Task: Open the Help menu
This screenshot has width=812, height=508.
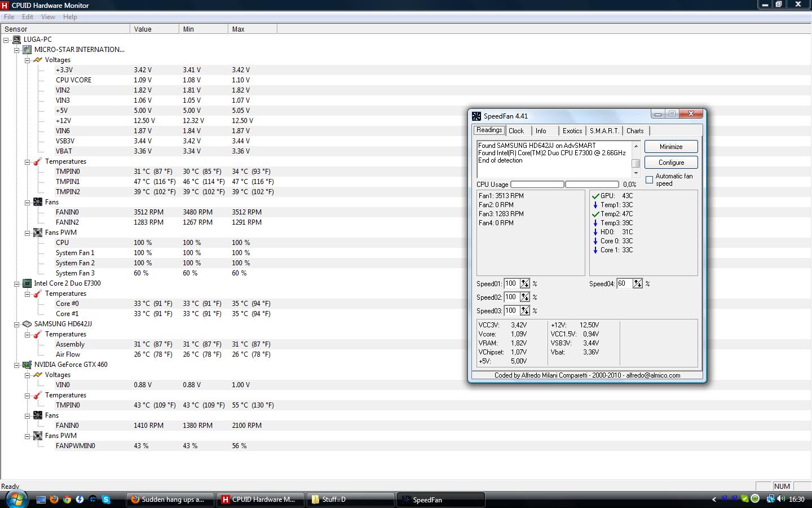Action: [x=70, y=17]
